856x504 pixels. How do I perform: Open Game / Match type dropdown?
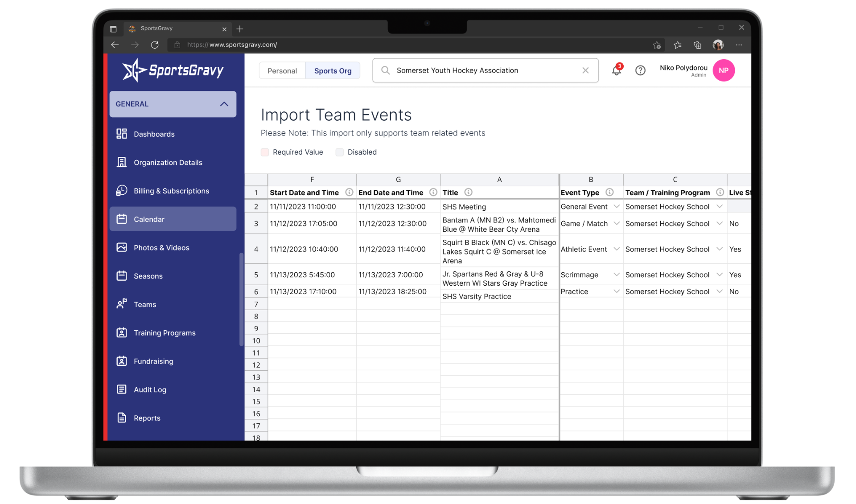pyautogui.click(x=617, y=223)
